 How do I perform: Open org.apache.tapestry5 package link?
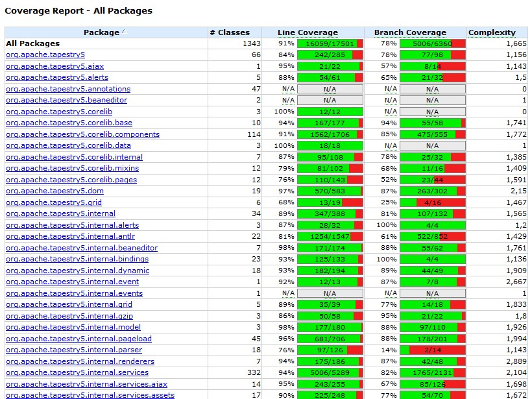click(45, 54)
